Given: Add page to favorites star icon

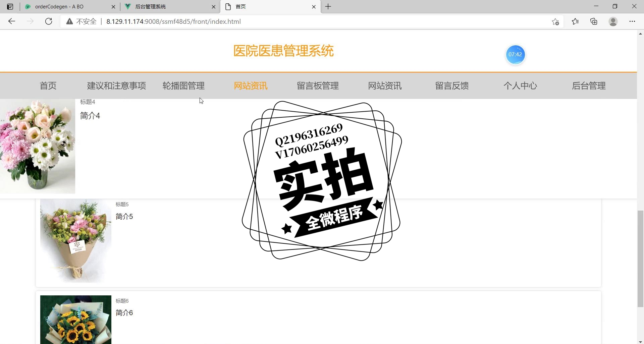Looking at the screenshot, I should (555, 21).
